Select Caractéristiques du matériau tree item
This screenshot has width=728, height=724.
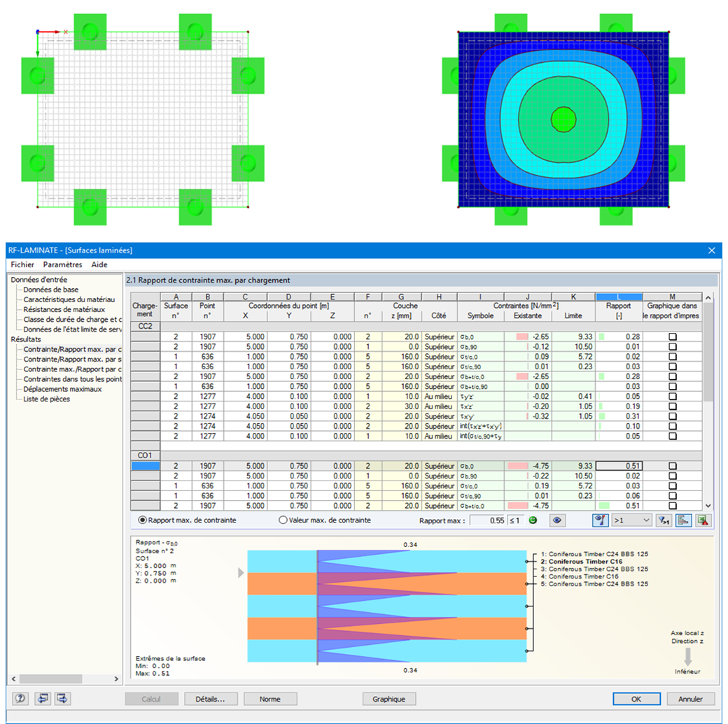69,300
